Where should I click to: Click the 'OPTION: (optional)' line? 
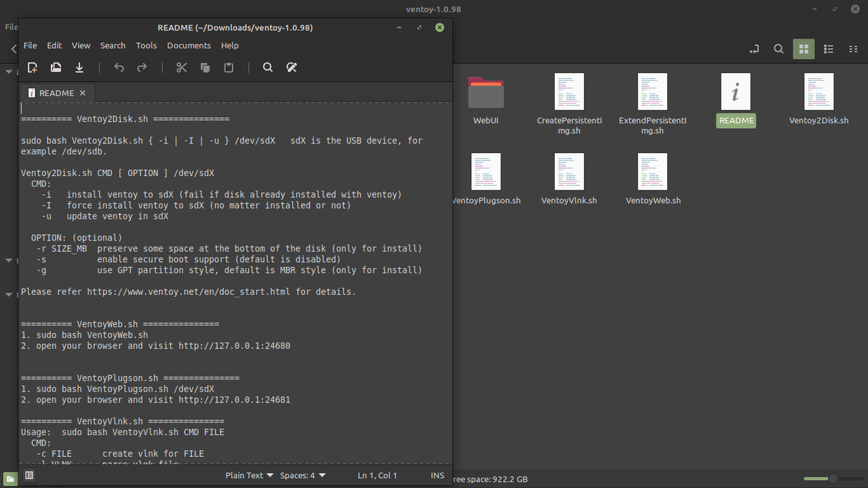point(77,238)
